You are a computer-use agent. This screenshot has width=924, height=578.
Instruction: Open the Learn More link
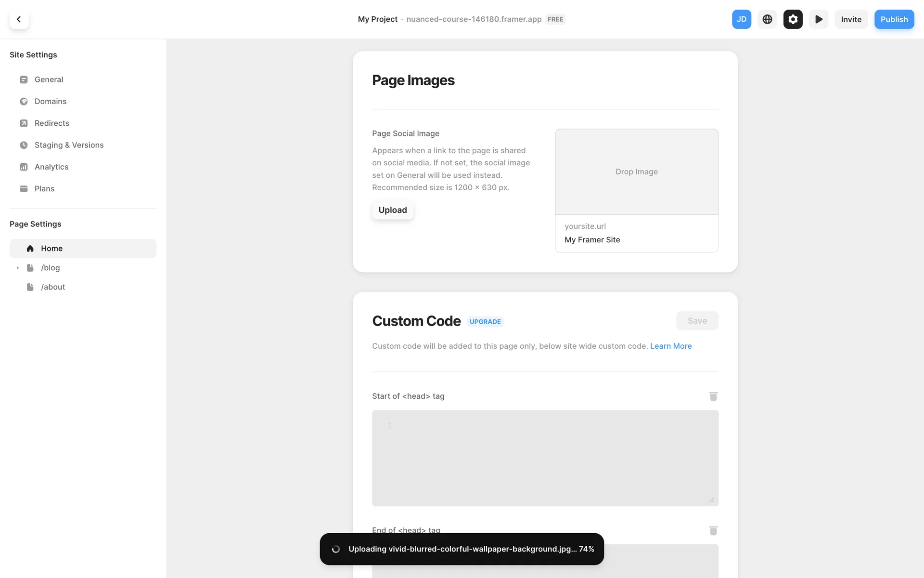point(670,346)
